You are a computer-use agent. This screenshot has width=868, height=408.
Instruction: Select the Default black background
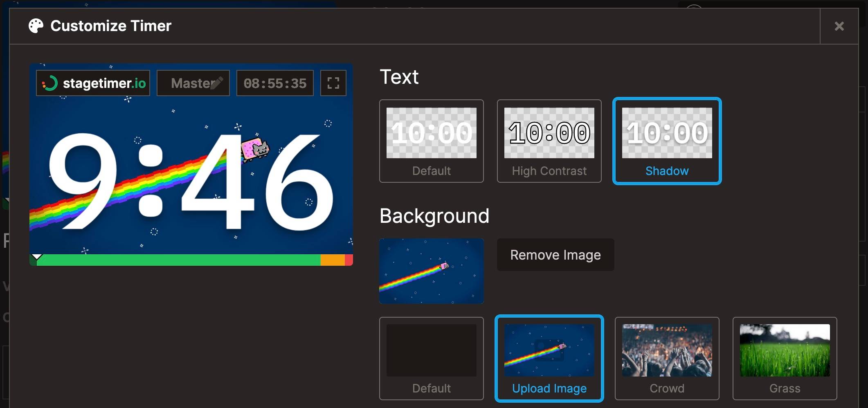coord(431,358)
